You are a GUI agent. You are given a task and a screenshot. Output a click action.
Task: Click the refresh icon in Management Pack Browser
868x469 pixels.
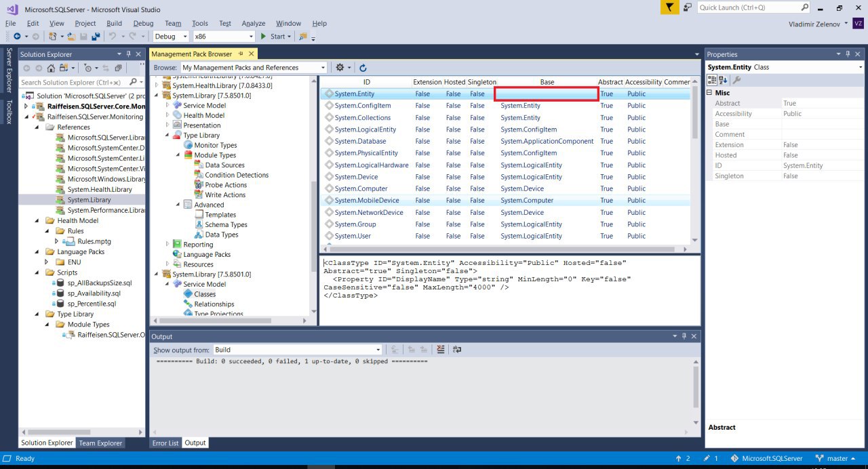pos(363,68)
